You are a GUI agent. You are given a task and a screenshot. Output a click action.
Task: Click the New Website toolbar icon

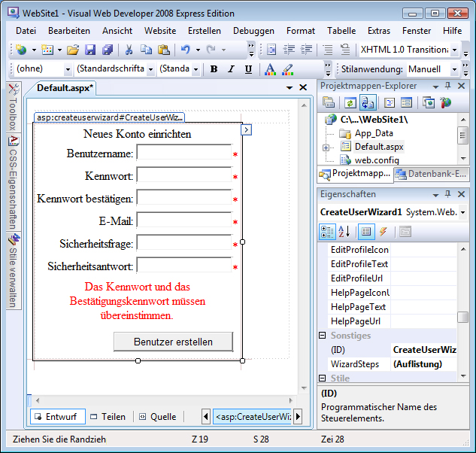22,50
